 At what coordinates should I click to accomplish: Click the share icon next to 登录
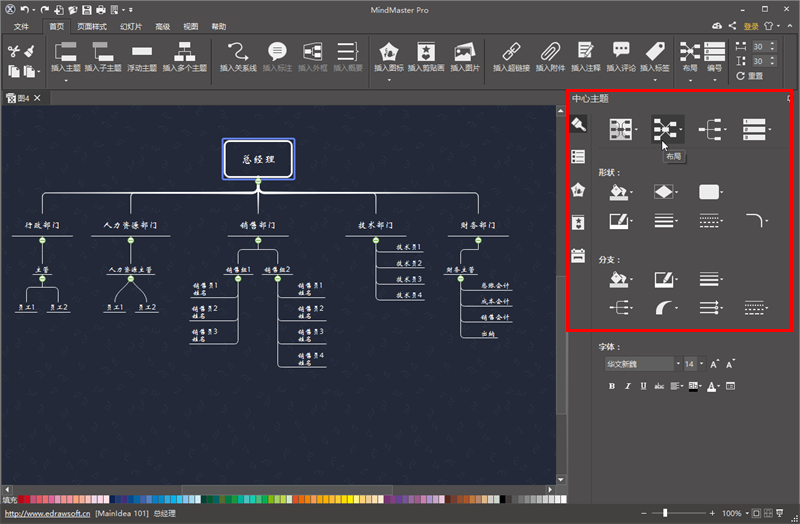732,26
